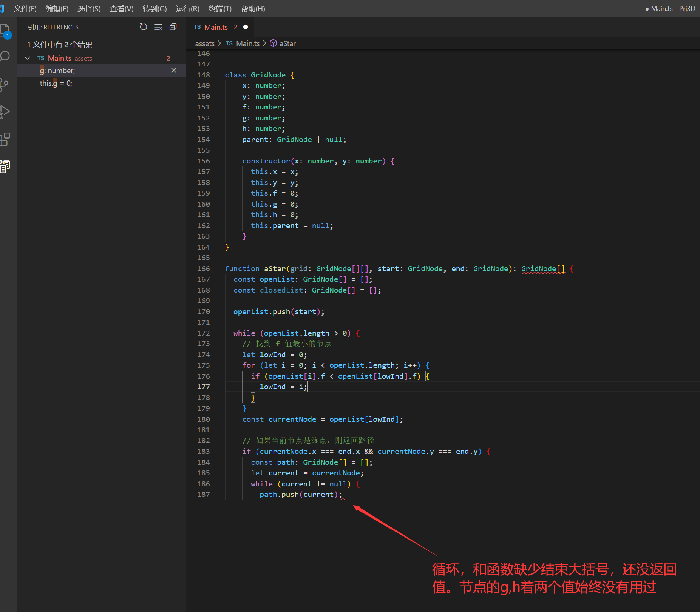Open the 转到(G) menu
Screen dimensions: 700x612
point(155,8)
